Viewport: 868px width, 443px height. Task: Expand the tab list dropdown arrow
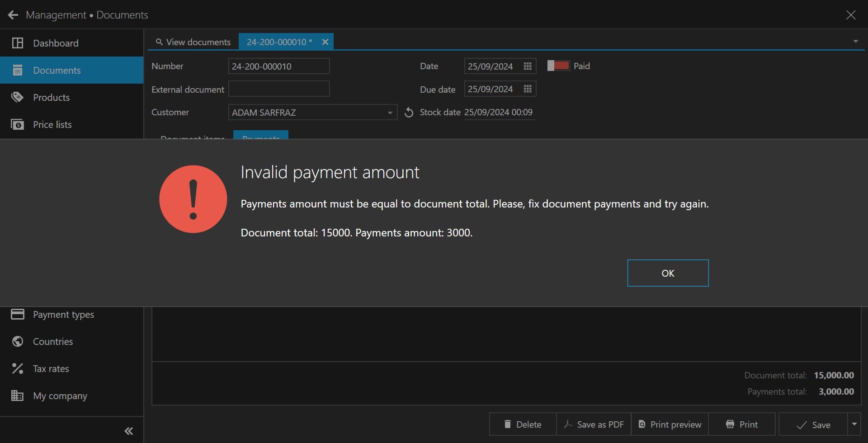tap(855, 42)
